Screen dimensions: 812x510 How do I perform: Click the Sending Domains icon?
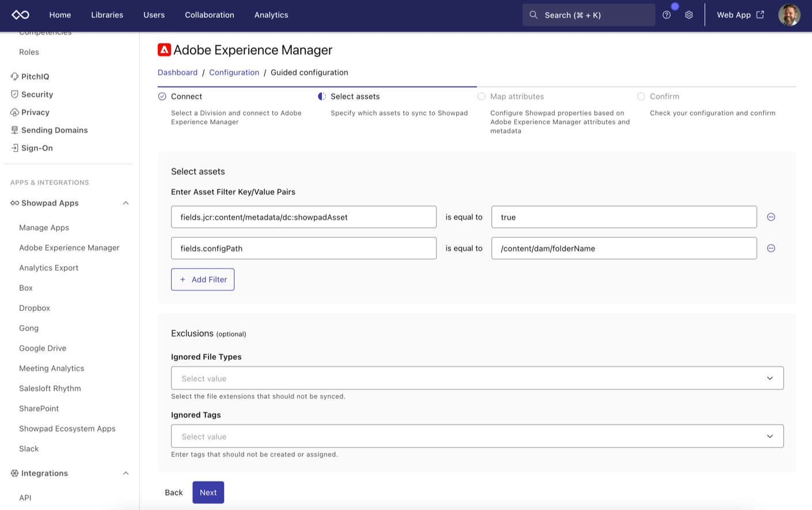(x=14, y=130)
